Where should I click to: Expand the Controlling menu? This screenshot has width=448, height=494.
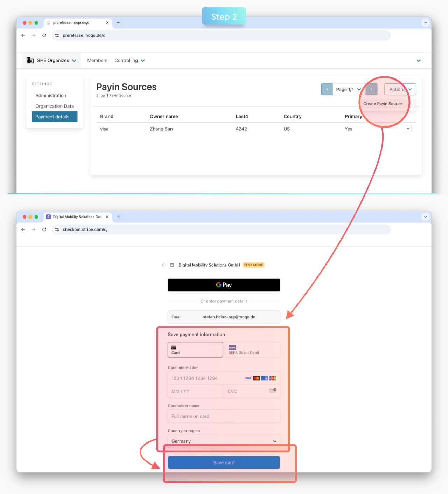click(129, 61)
